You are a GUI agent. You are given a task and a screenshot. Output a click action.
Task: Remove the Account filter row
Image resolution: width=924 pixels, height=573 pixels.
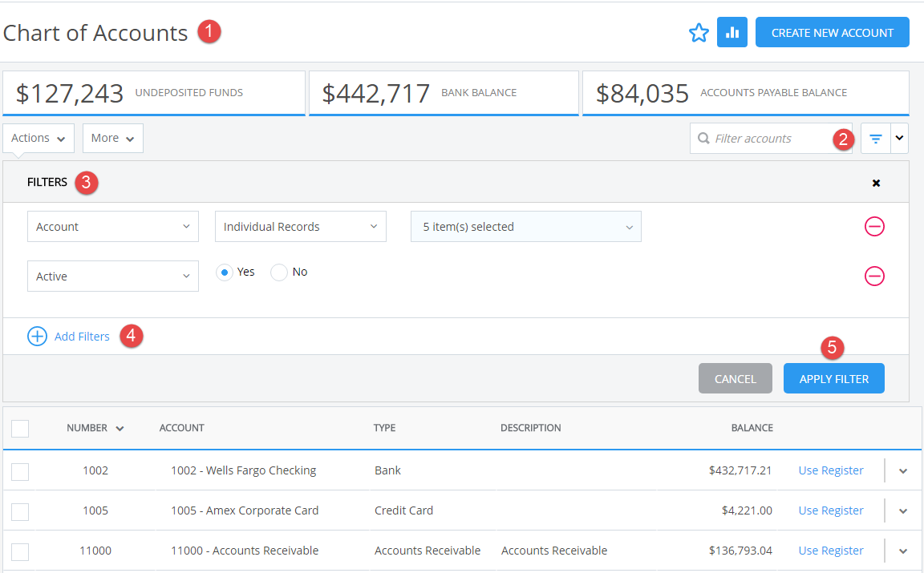(874, 226)
